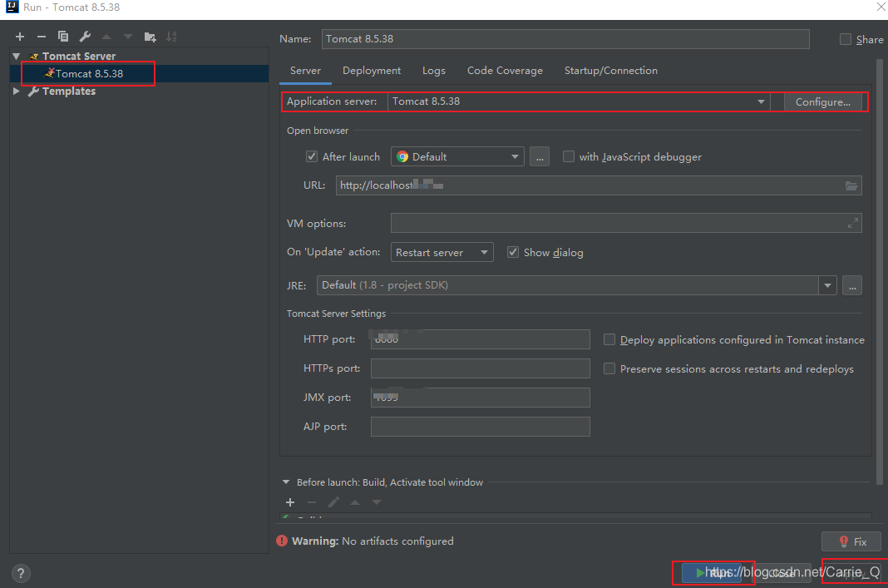Viewport: 888px width, 588px height.
Task: Click the HTTPs port field
Action: point(481,368)
